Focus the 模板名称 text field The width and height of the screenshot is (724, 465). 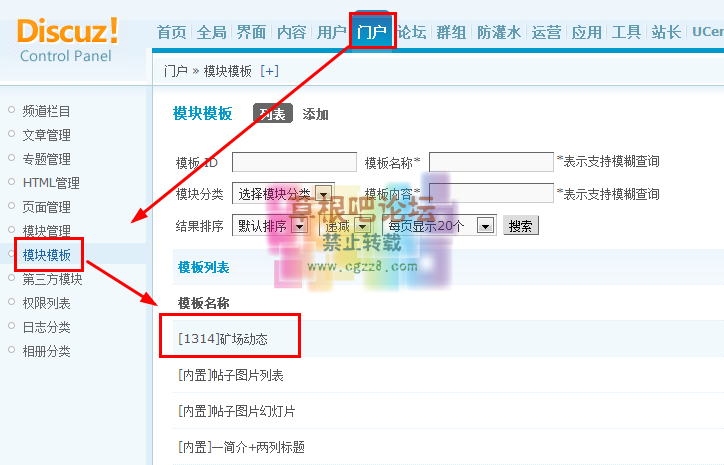490,162
